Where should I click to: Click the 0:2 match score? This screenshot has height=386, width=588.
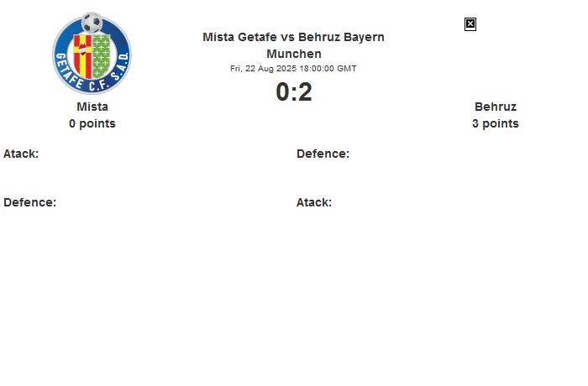294,91
